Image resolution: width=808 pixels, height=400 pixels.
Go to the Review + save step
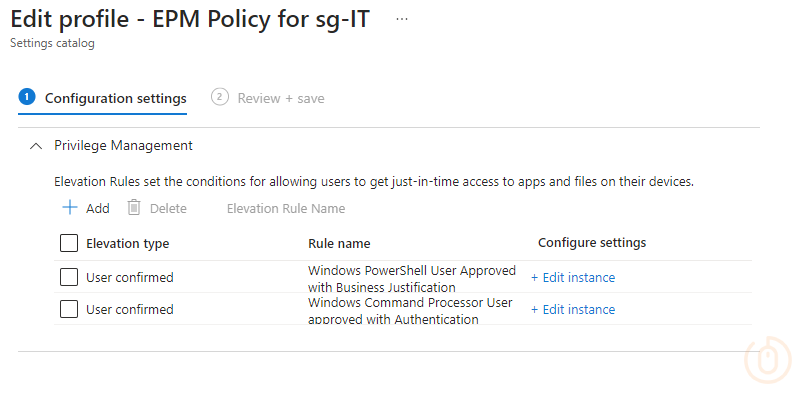pyautogui.click(x=280, y=98)
